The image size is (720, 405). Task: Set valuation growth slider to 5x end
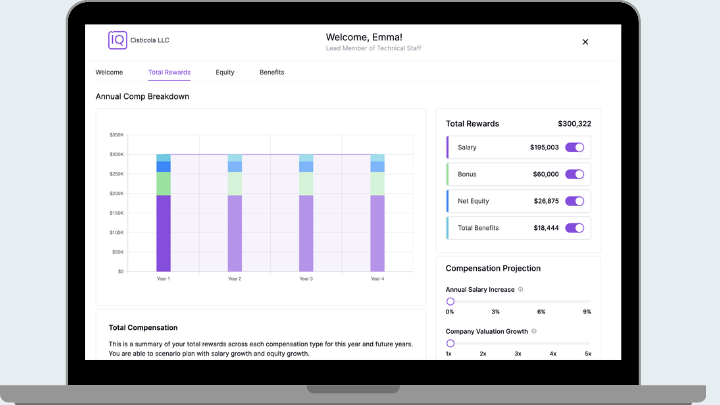coord(588,343)
